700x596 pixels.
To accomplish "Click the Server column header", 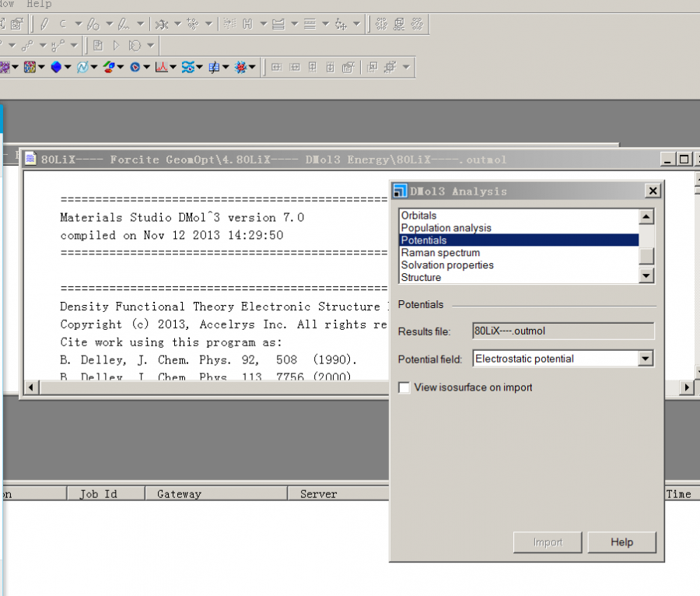I will [338, 494].
